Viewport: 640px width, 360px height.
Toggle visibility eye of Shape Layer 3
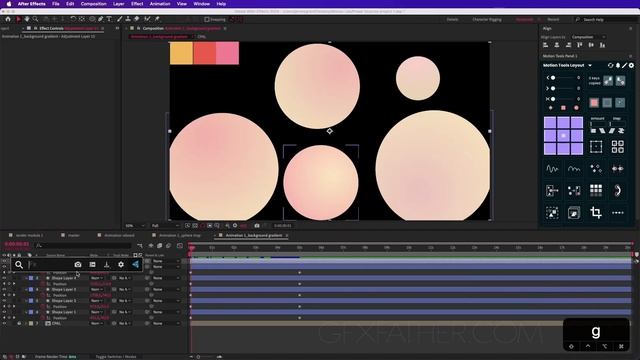[4, 289]
